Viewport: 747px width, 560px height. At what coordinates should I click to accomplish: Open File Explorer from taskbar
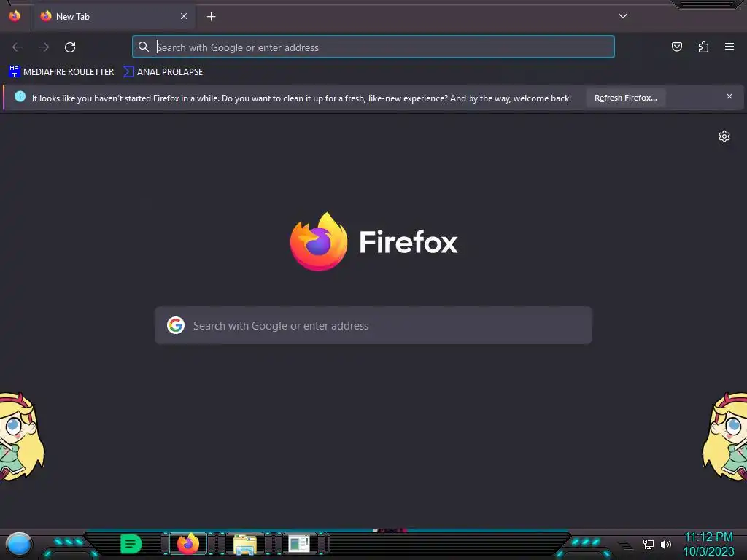pos(245,545)
